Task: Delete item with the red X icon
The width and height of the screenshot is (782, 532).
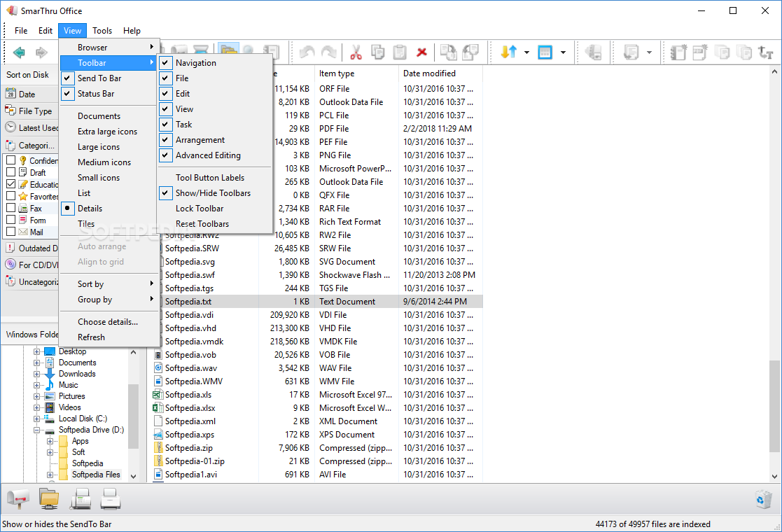Action: click(x=422, y=52)
